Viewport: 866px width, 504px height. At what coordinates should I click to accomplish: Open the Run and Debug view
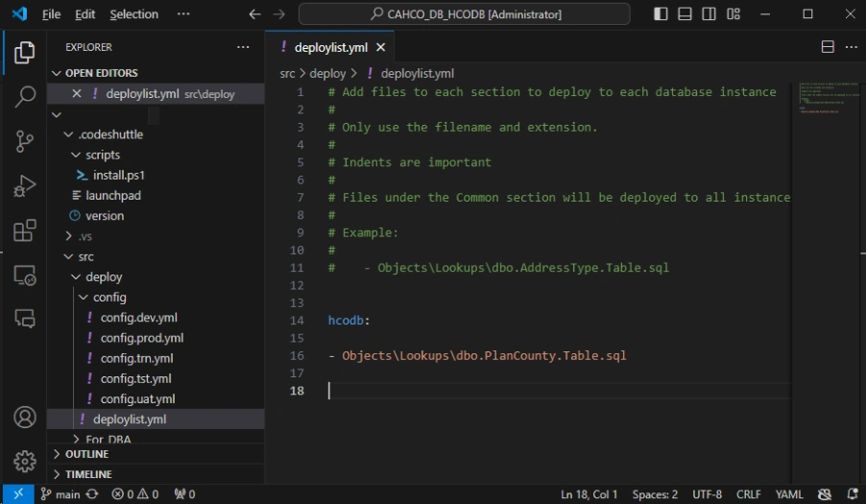[25, 186]
